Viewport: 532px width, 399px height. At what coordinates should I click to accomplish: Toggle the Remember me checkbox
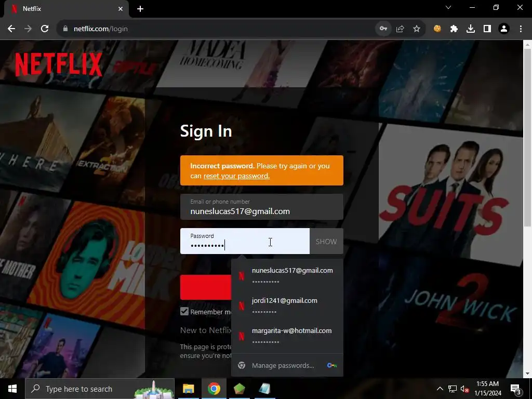click(x=184, y=312)
